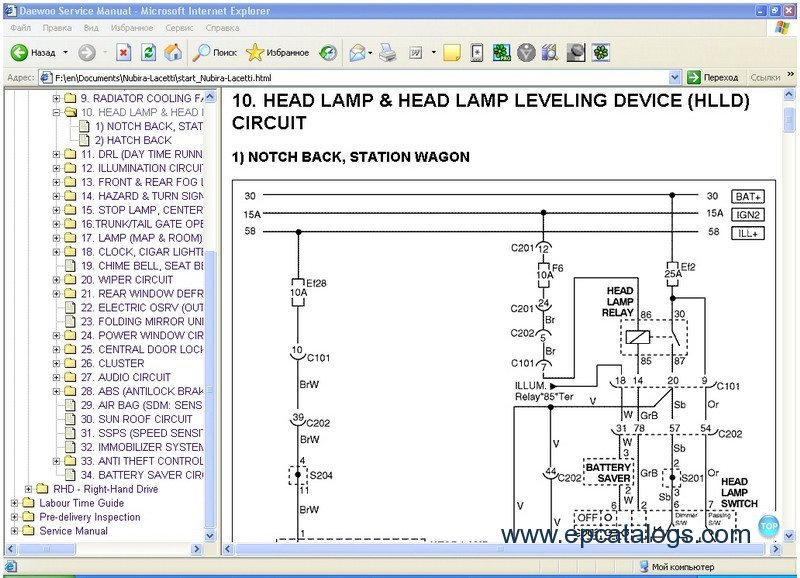Open the Mail button dropdown arrow
This screenshot has width=800, height=578.
(370, 52)
